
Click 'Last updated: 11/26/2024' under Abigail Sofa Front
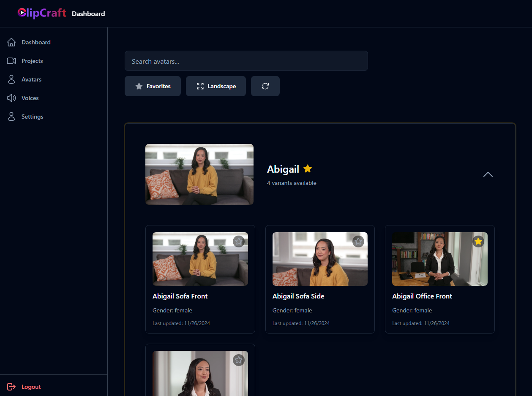[x=181, y=323]
